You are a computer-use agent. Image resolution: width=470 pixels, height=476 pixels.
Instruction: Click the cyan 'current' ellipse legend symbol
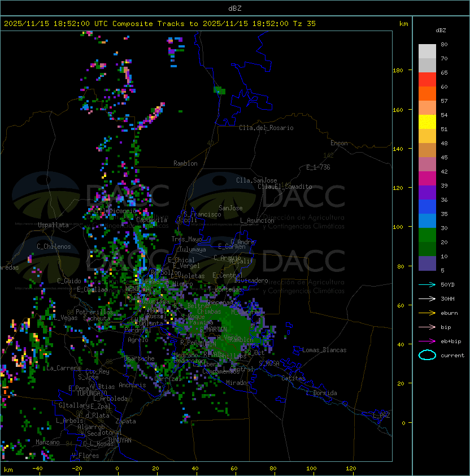pos(427,355)
